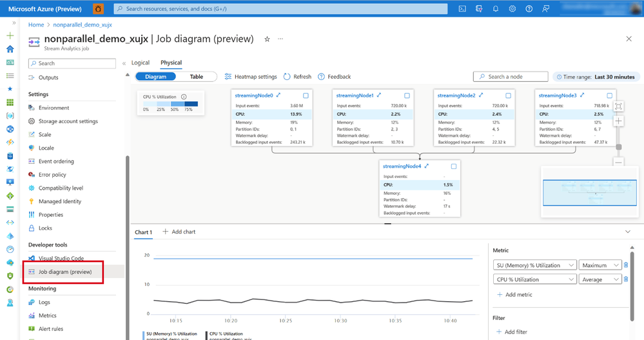Collapse the chart panel with the chevron

(x=628, y=232)
